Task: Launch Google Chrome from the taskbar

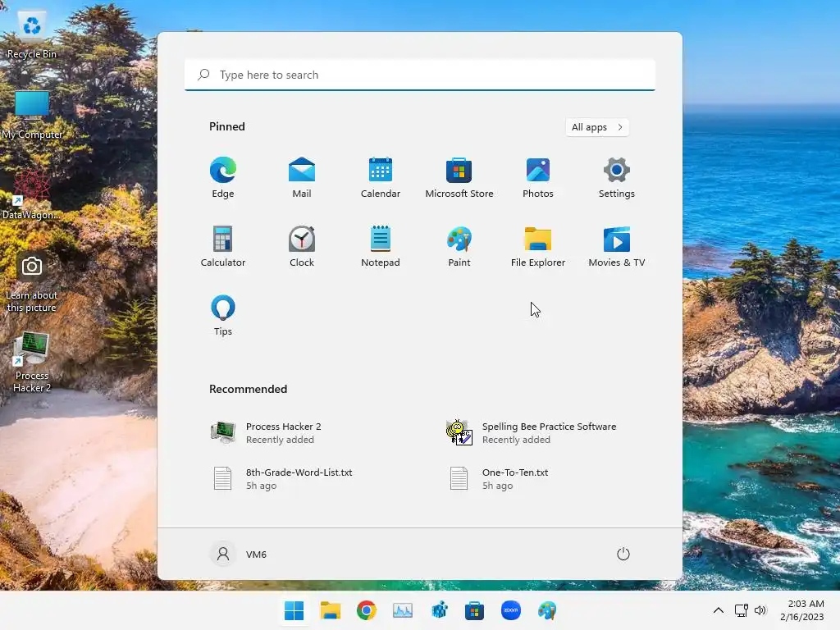Action: point(367,610)
